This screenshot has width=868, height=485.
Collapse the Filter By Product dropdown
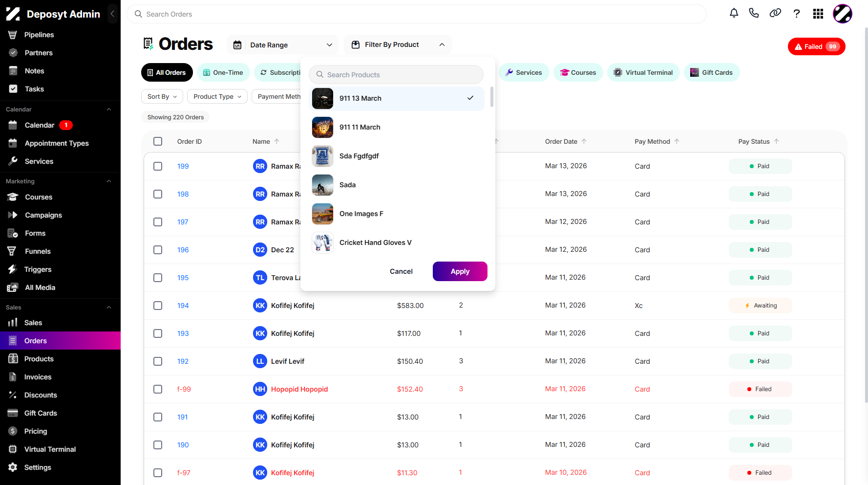coord(398,44)
